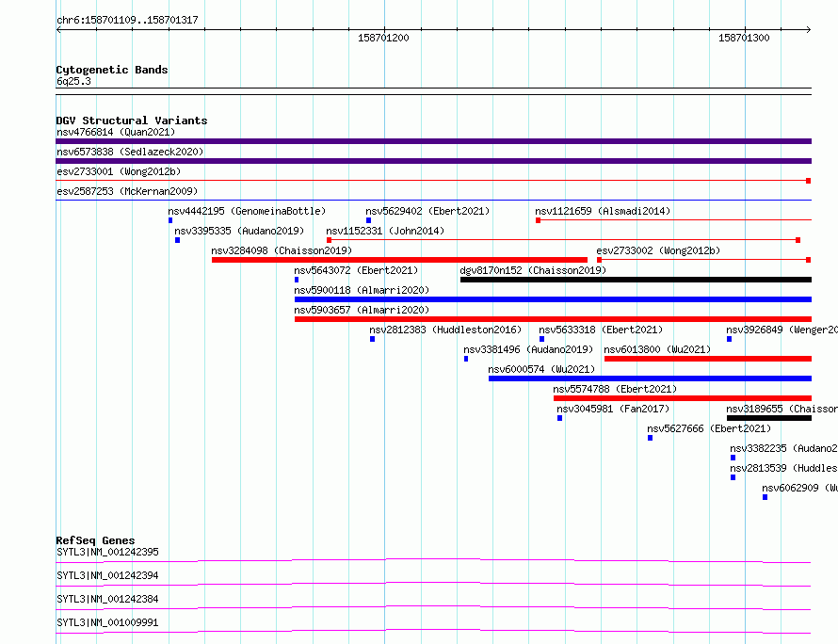Screen dimensions: 838x644
Task: Click blue marker under nsv3045981
Action: 559,418
